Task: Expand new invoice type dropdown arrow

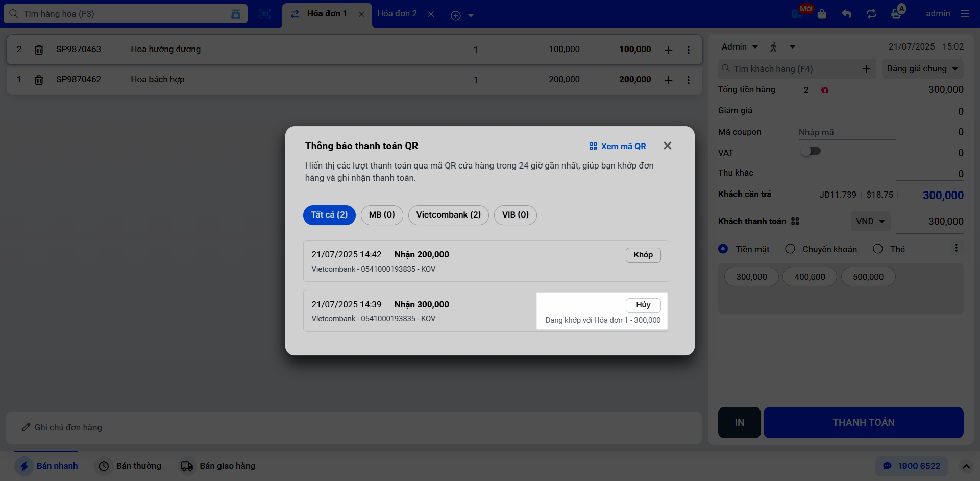Action: (x=471, y=15)
